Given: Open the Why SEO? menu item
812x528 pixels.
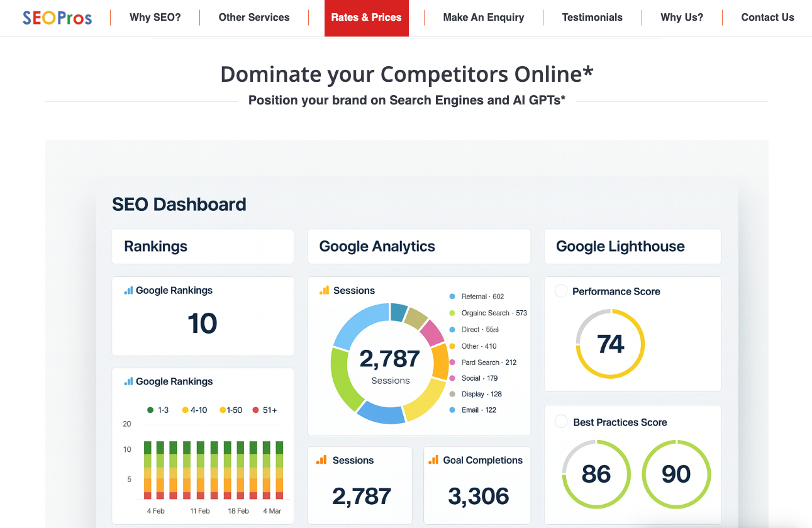Looking at the screenshot, I should point(155,18).
